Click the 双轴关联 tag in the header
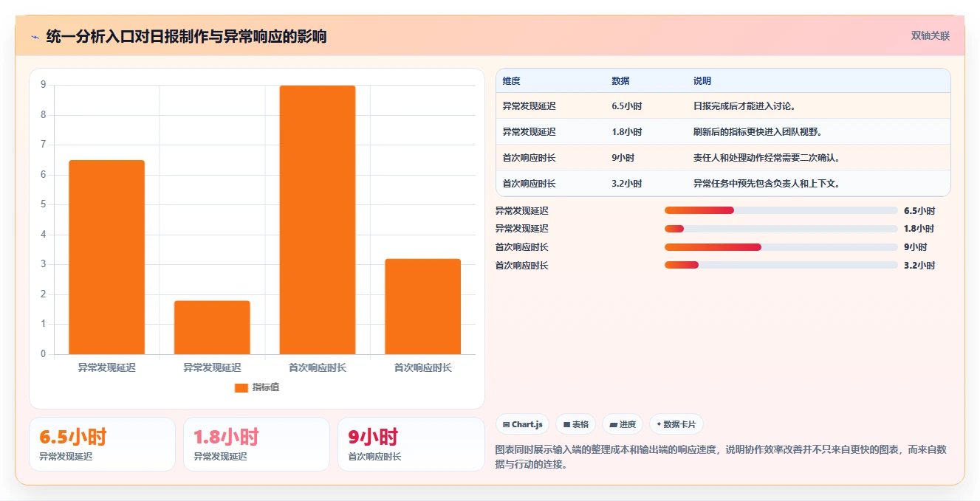Screen dimensions: 980x501 (930, 35)
